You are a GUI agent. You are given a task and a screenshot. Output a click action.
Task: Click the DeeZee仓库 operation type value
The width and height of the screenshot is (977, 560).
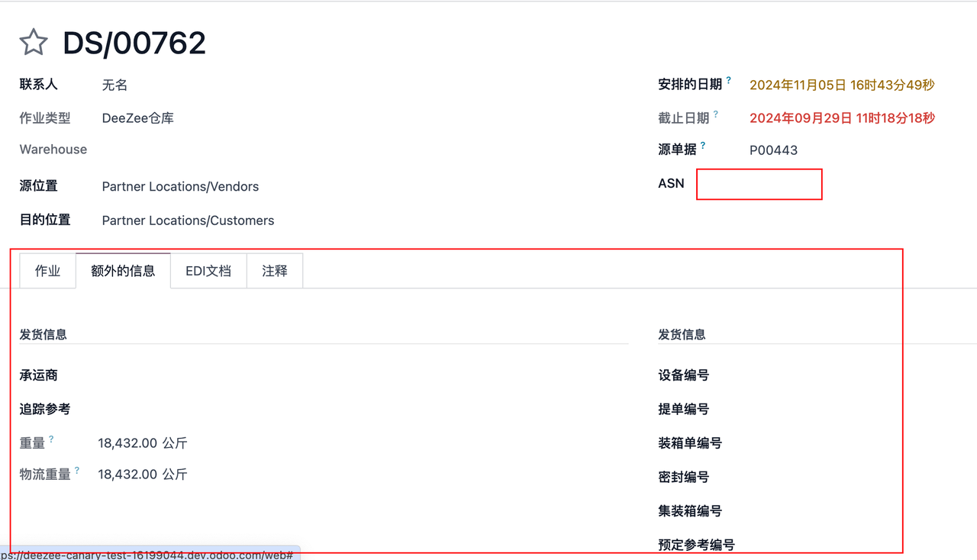click(x=138, y=118)
